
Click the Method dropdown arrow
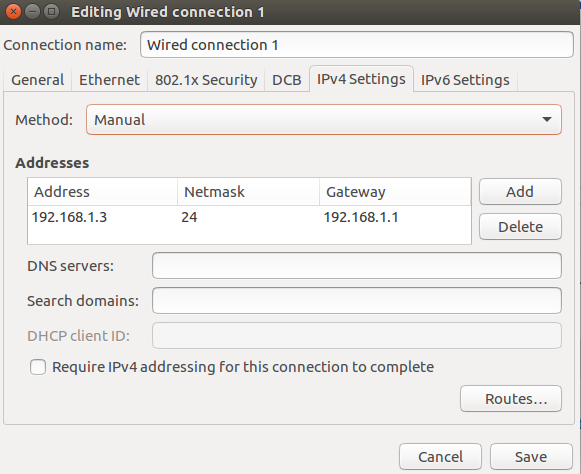(x=547, y=119)
